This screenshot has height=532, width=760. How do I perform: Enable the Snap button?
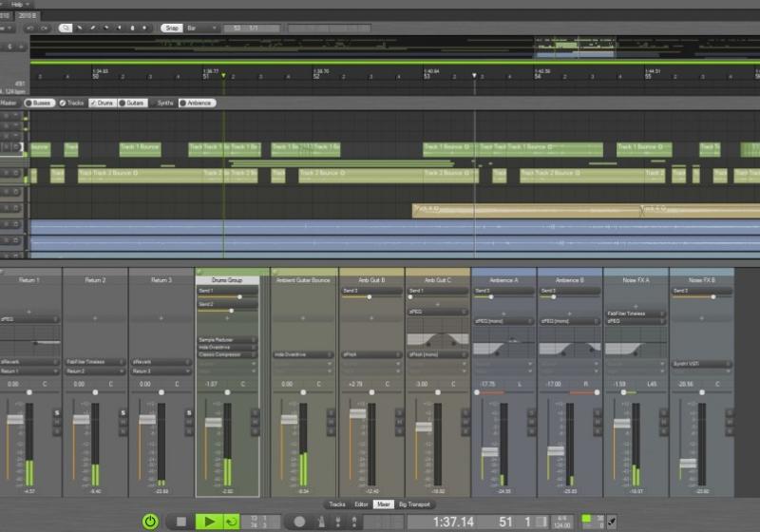click(171, 28)
